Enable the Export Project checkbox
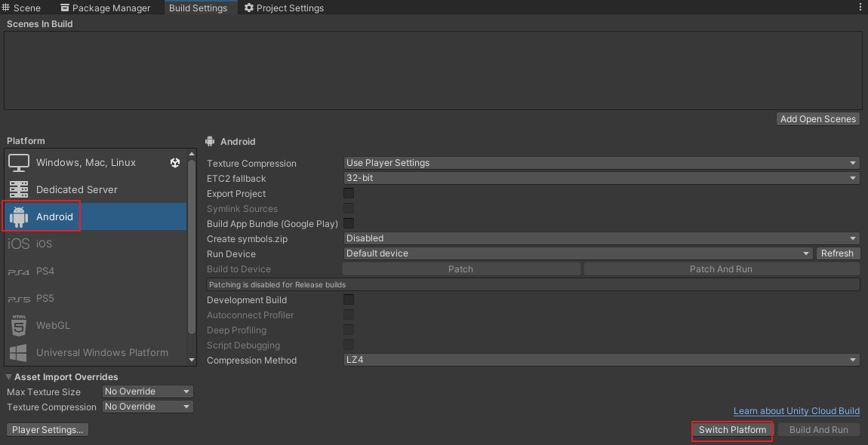 (x=348, y=193)
